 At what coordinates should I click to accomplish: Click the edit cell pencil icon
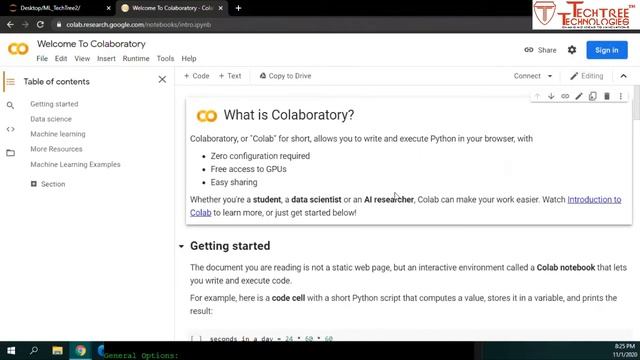click(x=579, y=96)
